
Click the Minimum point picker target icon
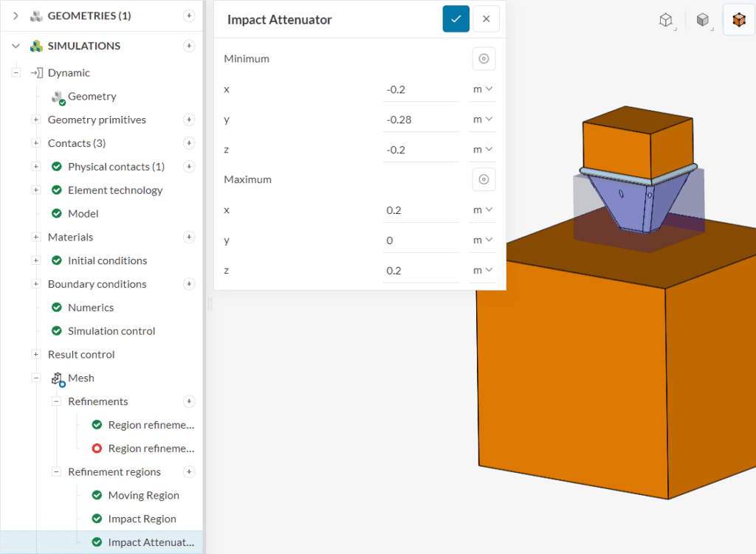click(x=484, y=59)
